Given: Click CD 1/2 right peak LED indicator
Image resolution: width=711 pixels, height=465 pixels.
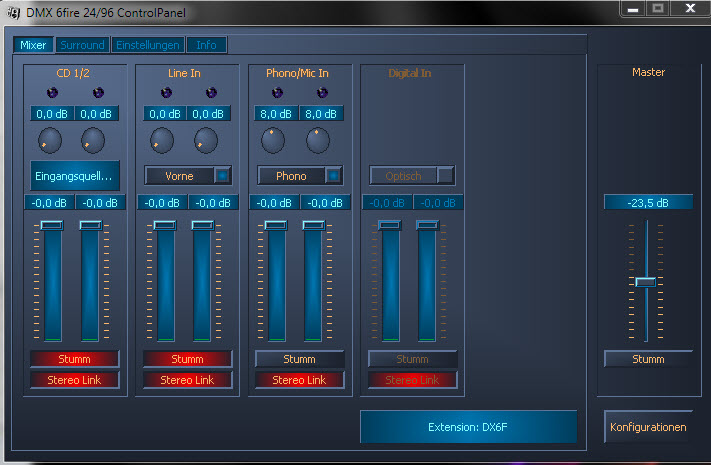Looking at the screenshot, I should [98, 93].
